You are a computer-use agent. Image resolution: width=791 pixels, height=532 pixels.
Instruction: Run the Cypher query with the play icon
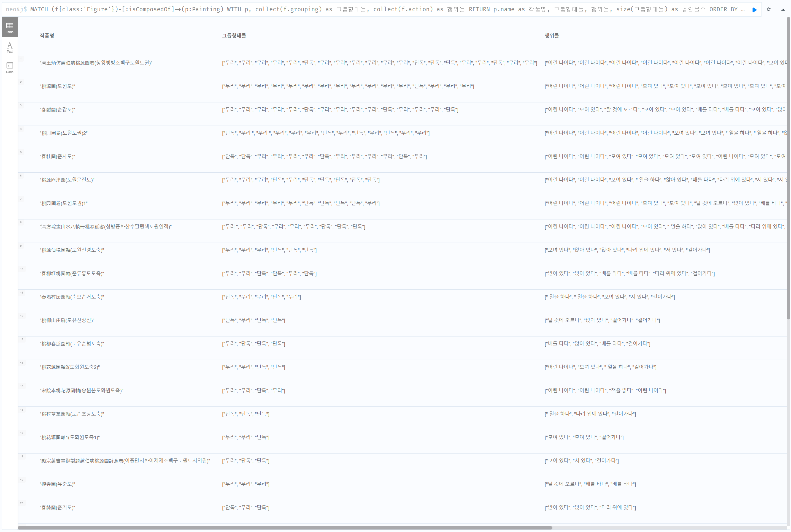pos(754,9)
